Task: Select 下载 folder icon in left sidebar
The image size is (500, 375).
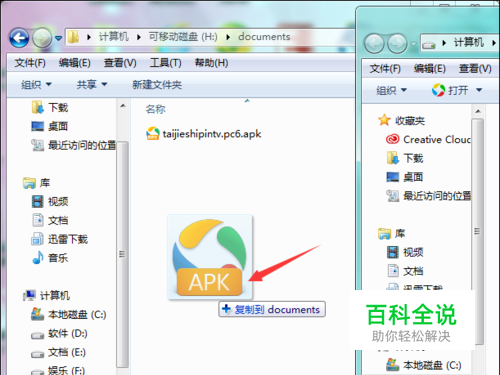Action: point(37,107)
